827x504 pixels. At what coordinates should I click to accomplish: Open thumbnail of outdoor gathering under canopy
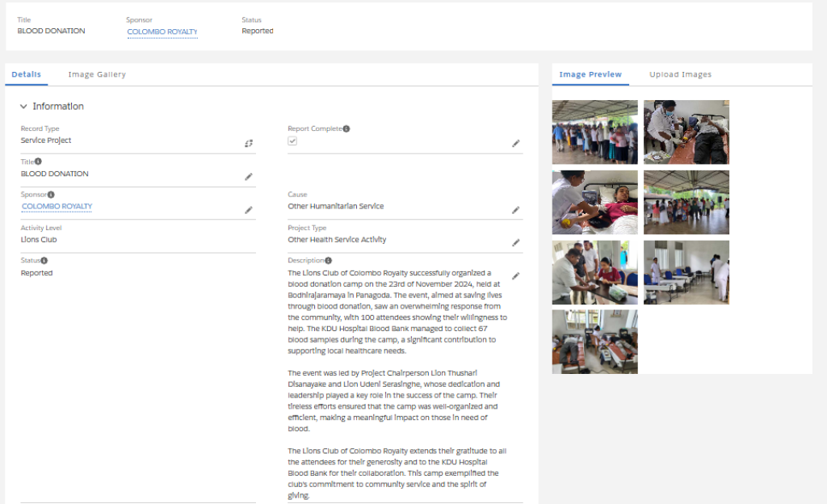click(686, 203)
